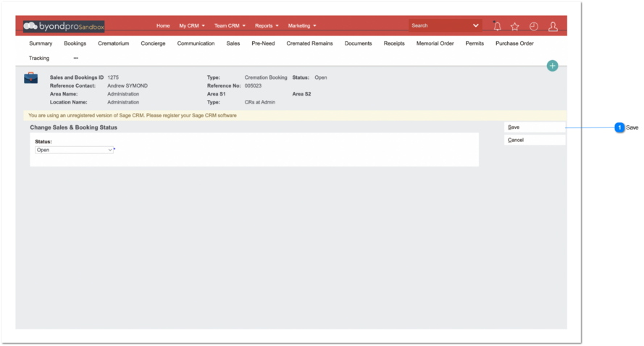Open the Pre-Need tab

click(263, 43)
